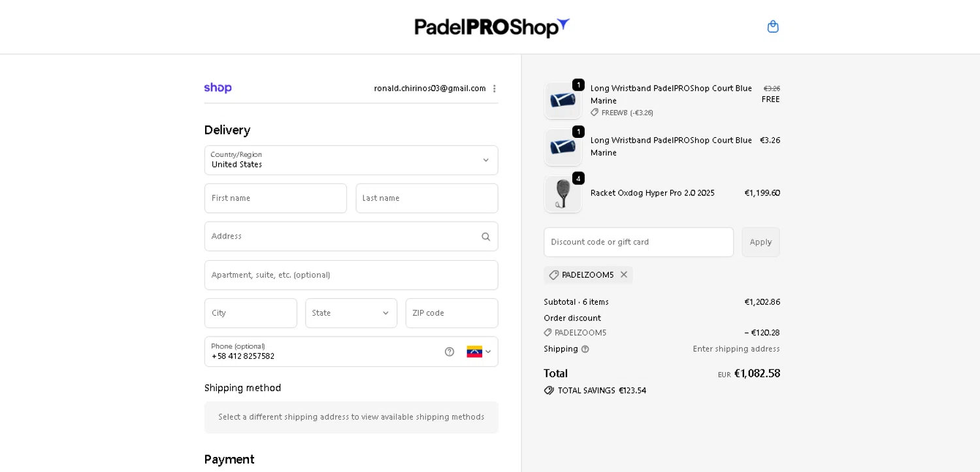Image resolution: width=980 pixels, height=472 pixels.
Task: Click the Apartment, suite, etc. field
Action: [x=351, y=275]
